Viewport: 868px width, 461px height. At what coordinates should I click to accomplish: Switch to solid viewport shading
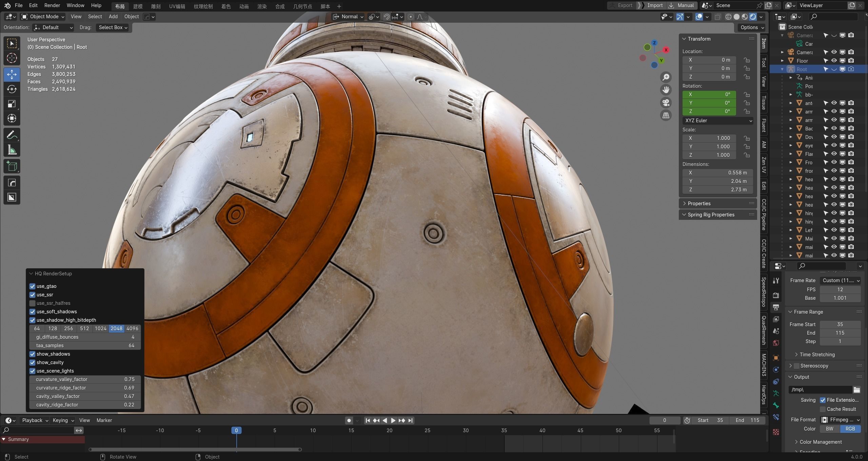coord(736,17)
